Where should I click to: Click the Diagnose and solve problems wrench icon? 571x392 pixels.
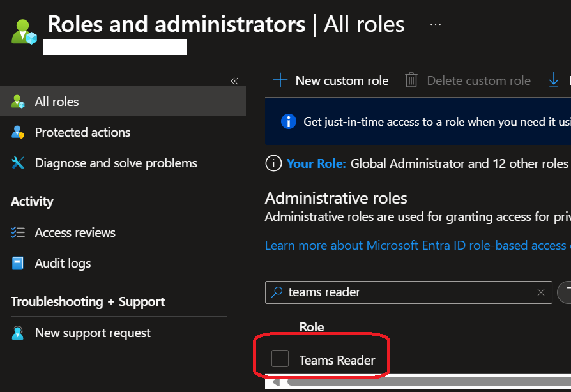(18, 163)
